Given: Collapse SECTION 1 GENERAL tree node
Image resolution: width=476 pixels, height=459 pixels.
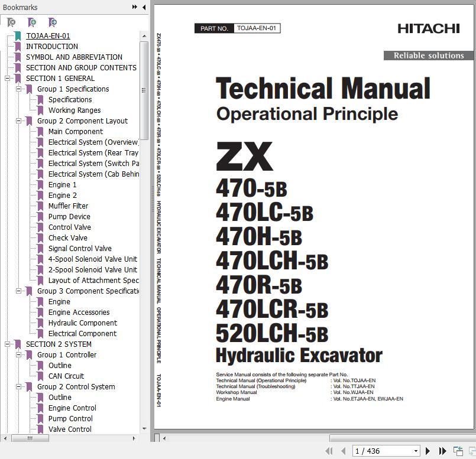Looking at the screenshot, I should pos(8,78).
